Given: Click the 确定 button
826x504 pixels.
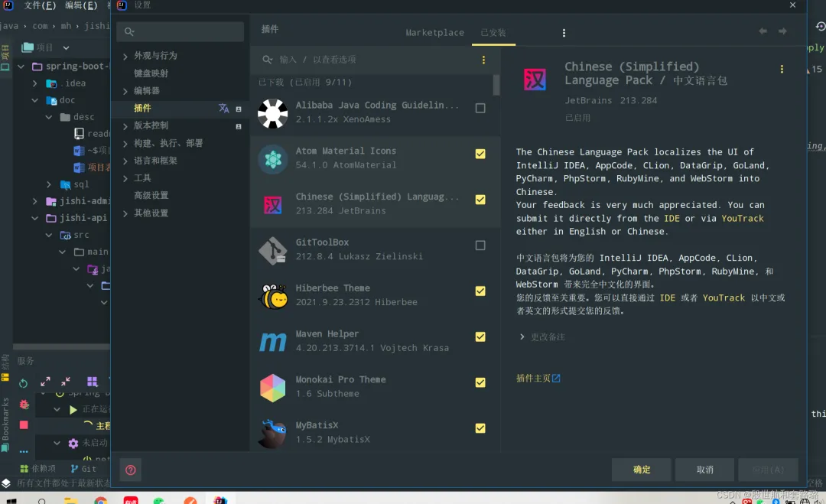Looking at the screenshot, I should click(641, 470).
